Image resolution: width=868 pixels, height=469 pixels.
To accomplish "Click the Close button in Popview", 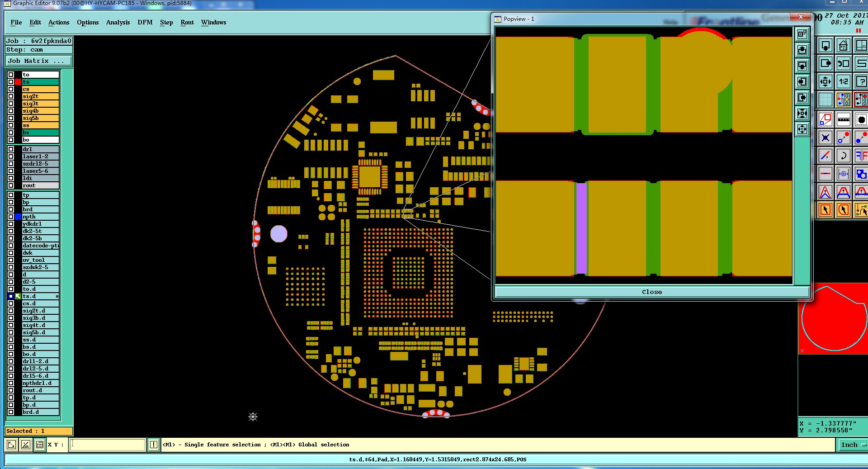I will 652,292.
